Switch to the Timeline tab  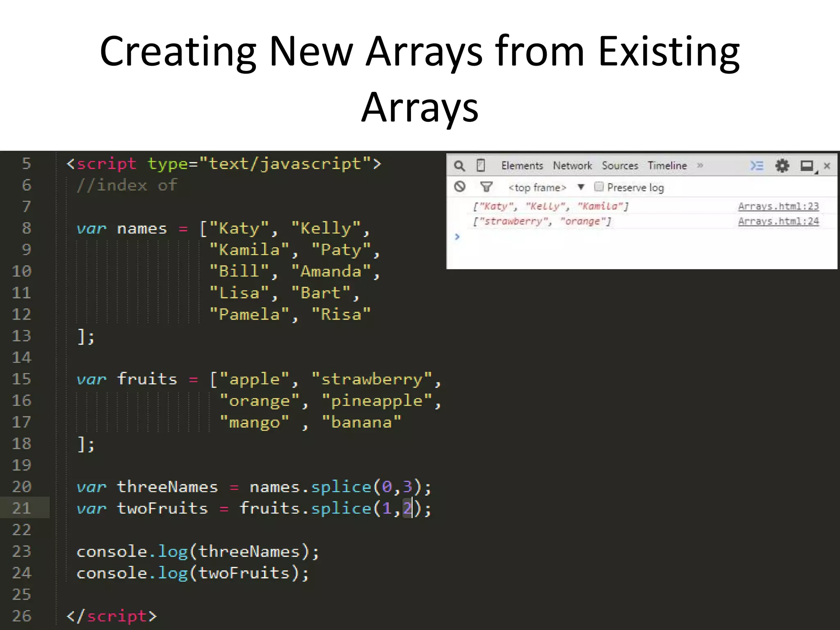pyautogui.click(x=667, y=166)
